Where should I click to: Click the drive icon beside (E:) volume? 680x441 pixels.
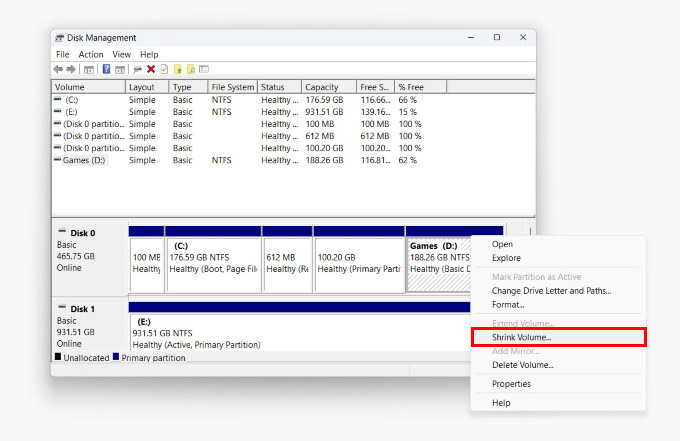pyautogui.click(x=58, y=111)
